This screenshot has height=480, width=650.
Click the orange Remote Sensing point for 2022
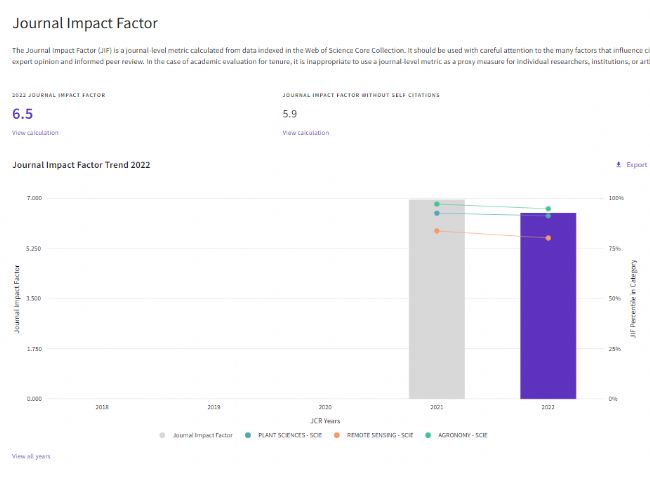click(548, 238)
